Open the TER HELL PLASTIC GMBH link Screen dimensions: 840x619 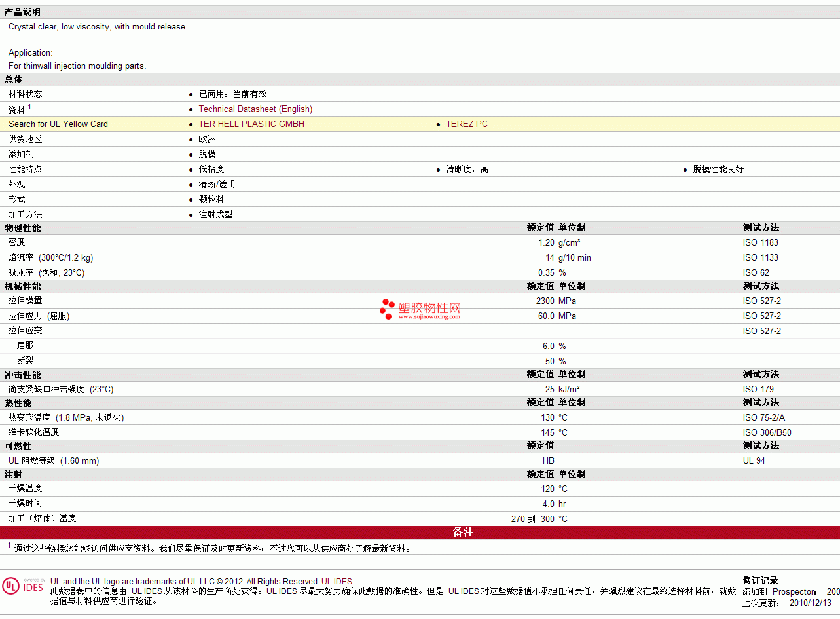pyautogui.click(x=251, y=124)
